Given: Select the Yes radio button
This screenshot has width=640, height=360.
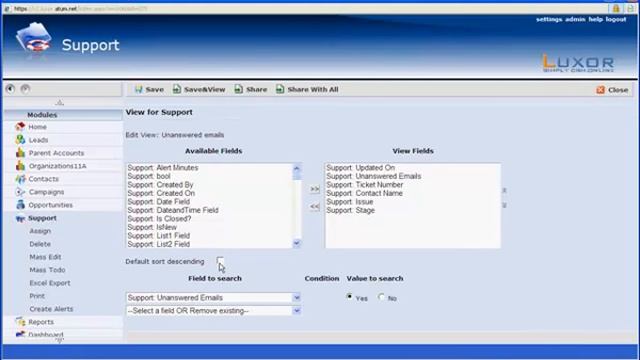Looking at the screenshot, I should (349, 297).
